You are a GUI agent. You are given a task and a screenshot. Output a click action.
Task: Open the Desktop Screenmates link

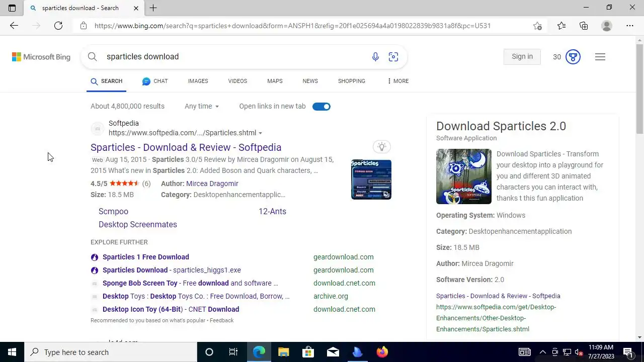pyautogui.click(x=138, y=224)
